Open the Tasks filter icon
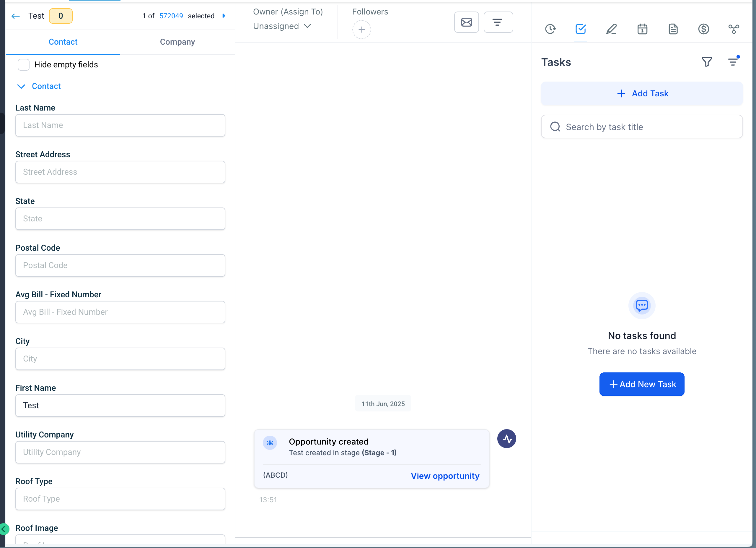 coord(707,62)
